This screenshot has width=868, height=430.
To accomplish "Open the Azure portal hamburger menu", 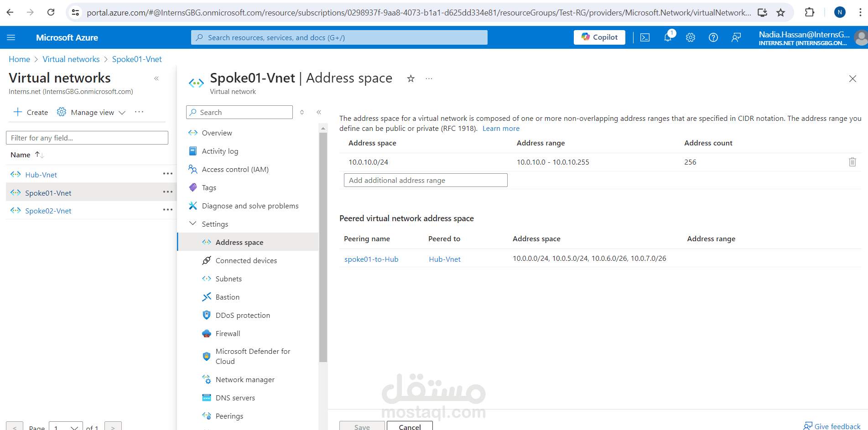I will 11,37.
